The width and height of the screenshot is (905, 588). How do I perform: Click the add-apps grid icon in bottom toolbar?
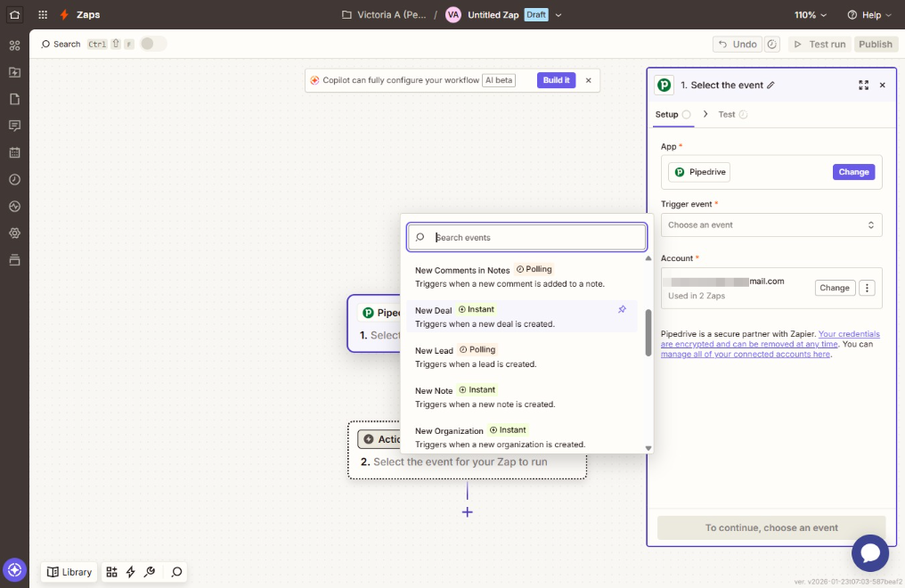pos(112,572)
